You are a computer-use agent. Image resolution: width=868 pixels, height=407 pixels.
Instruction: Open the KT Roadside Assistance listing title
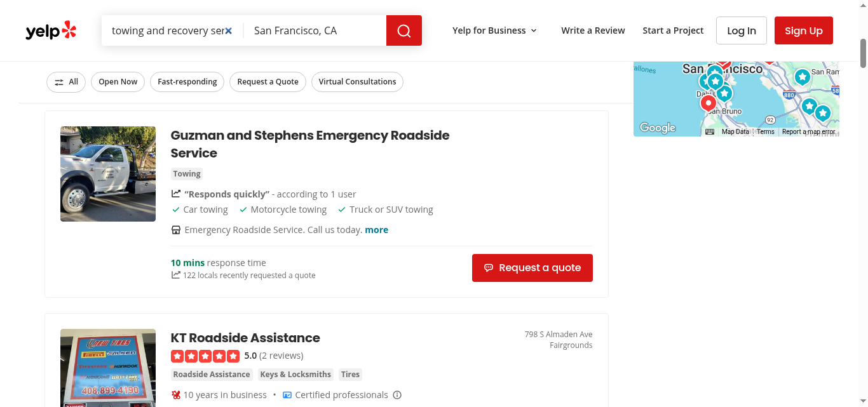(x=245, y=338)
